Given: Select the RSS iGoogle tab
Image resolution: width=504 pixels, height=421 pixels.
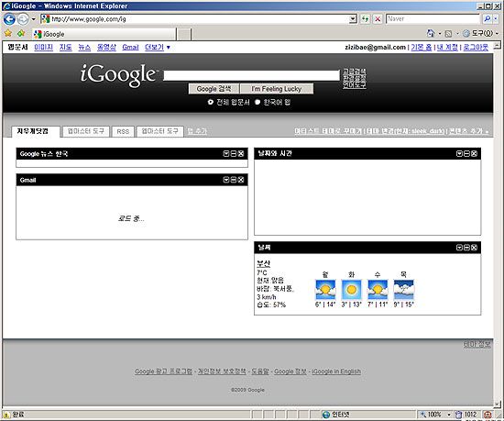Looking at the screenshot, I should (x=123, y=131).
